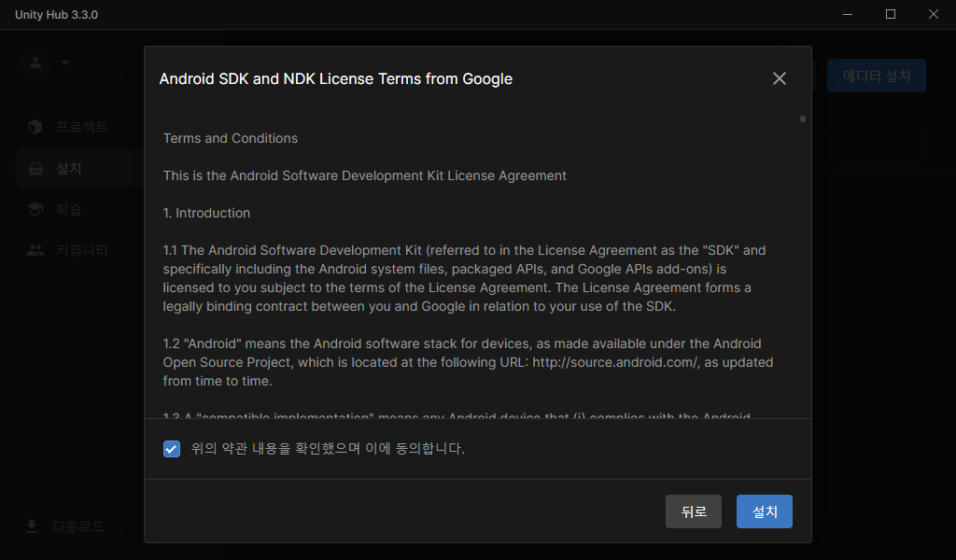Click the license text scrollbar thumb
Image resolution: width=956 pixels, height=560 pixels.
pos(802,119)
